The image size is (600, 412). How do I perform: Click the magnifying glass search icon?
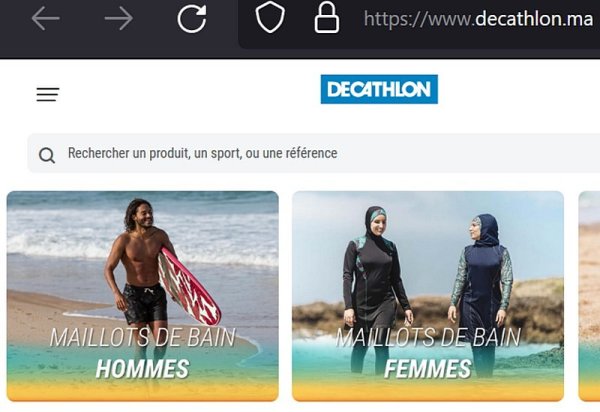[47, 155]
